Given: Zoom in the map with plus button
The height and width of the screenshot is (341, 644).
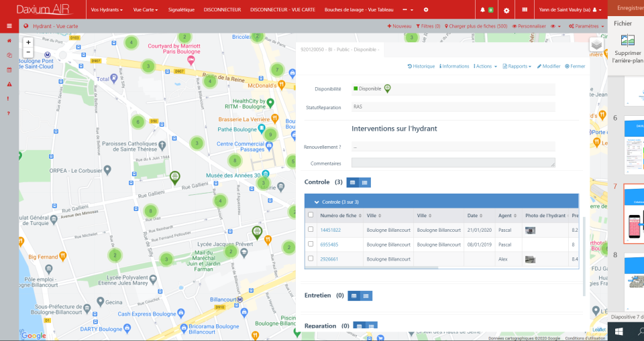Looking at the screenshot, I should pos(28,42).
